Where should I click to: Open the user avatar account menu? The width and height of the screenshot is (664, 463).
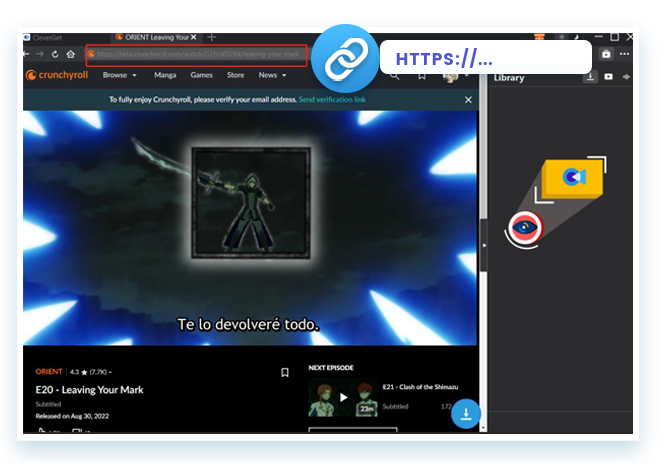451,78
